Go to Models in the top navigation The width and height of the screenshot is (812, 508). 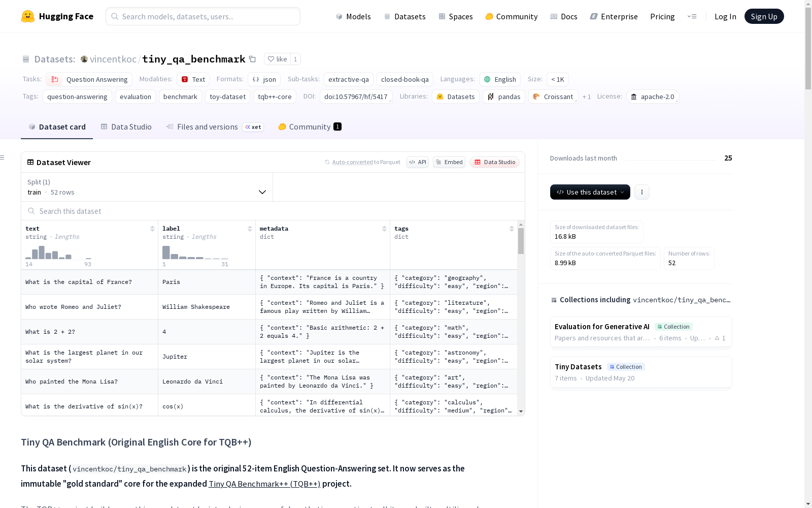353,16
